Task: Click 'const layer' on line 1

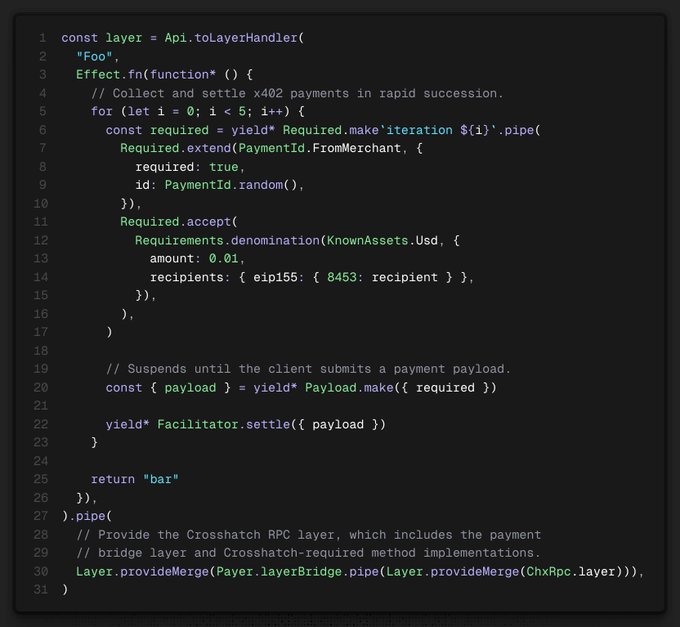Action: coord(101,38)
